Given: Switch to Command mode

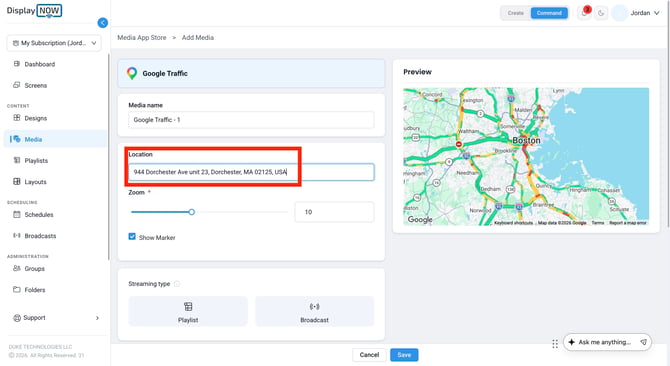Looking at the screenshot, I should 549,13.
